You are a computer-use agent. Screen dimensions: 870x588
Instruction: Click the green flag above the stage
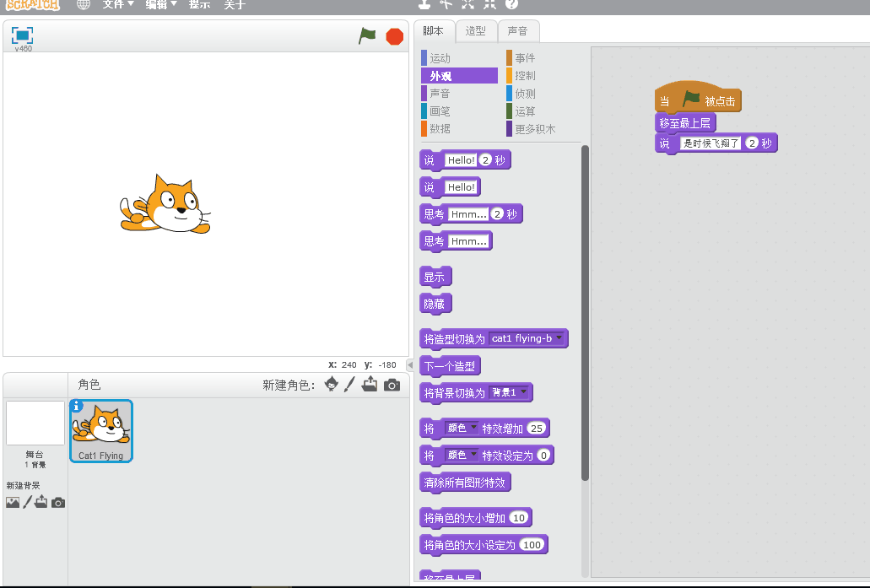tap(367, 36)
